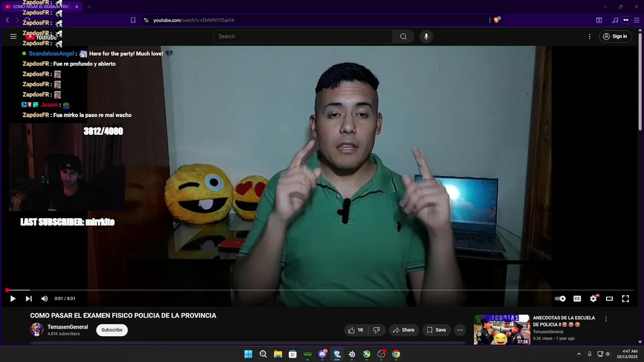
Task: Select the browser tab 'COMO PASAR EL EXAMEN'
Action: [41, 7]
